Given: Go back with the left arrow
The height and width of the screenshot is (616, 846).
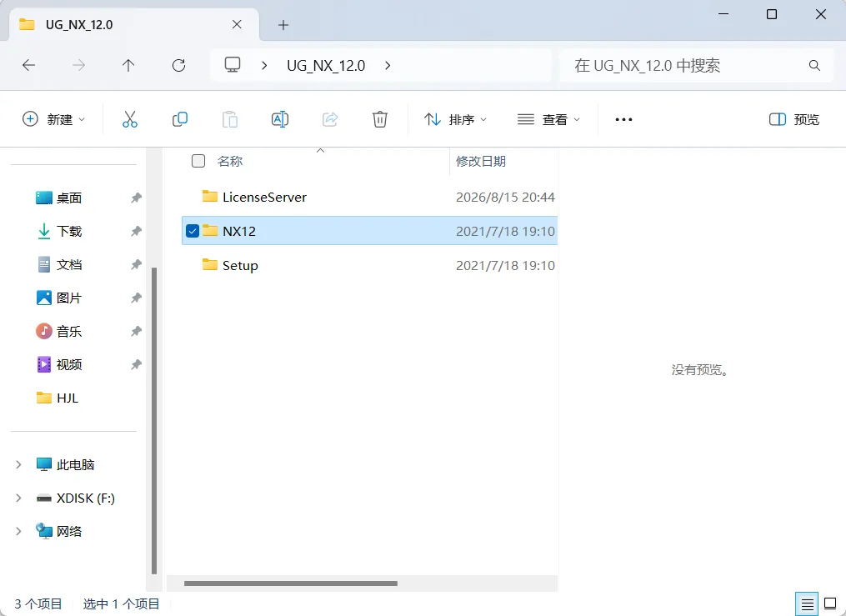Looking at the screenshot, I should (28, 65).
